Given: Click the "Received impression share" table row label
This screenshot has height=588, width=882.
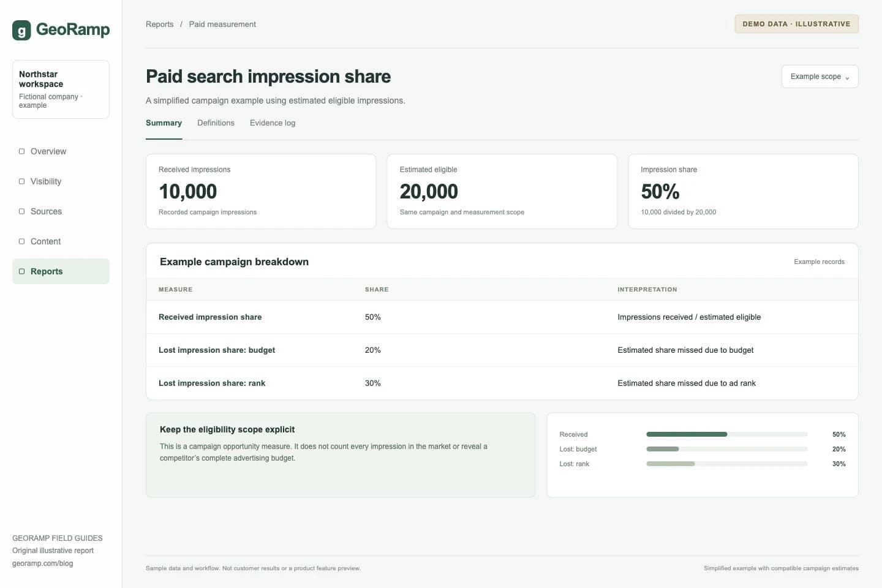Looking at the screenshot, I should click(x=210, y=317).
